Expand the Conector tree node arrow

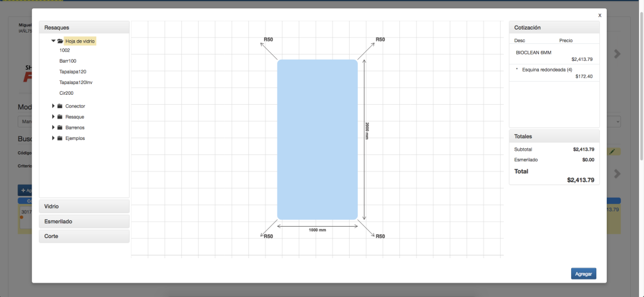[53, 106]
